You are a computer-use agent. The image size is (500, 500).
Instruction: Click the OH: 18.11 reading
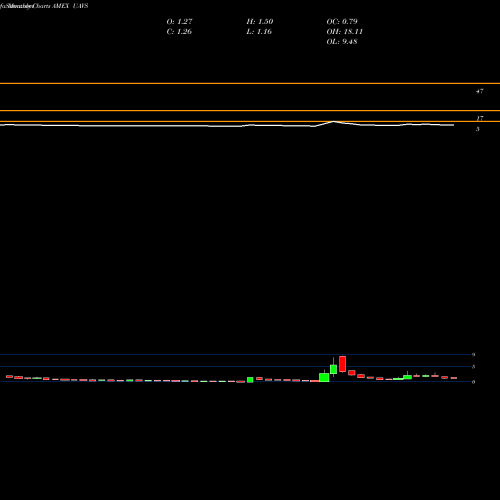click(x=344, y=32)
